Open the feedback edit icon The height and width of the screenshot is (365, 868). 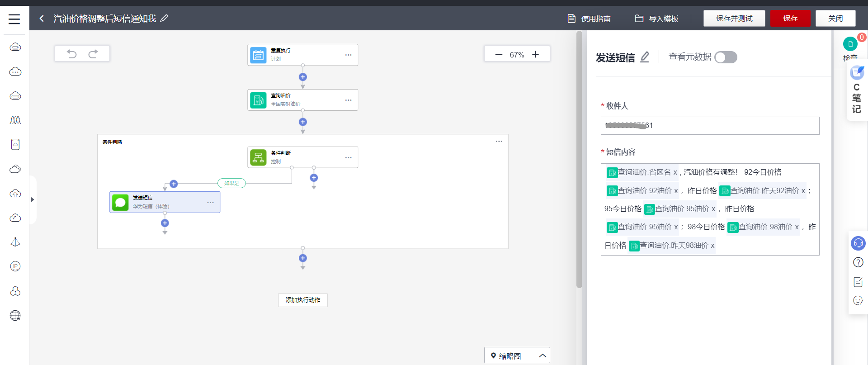pyautogui.click(x=858, y=282)
